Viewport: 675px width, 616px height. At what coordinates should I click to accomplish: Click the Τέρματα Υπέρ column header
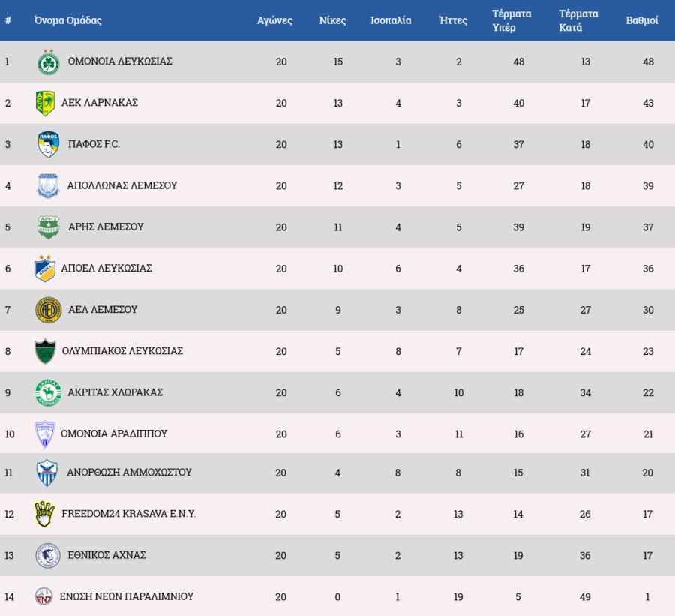click(x=511, y=20)
